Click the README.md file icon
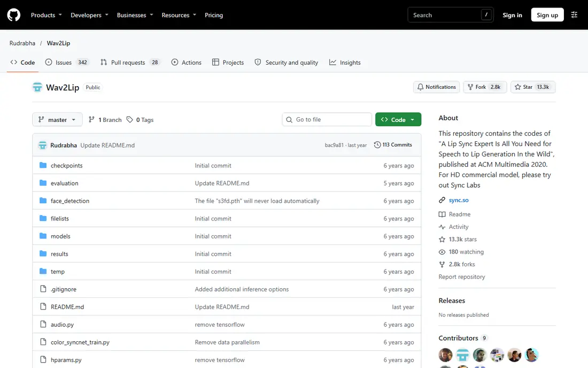This screenshot has width=588, height=368. click(43, 306)
